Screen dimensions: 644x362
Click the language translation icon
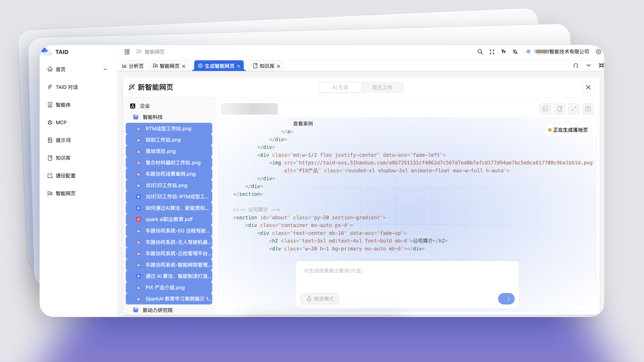click(515, 52)
